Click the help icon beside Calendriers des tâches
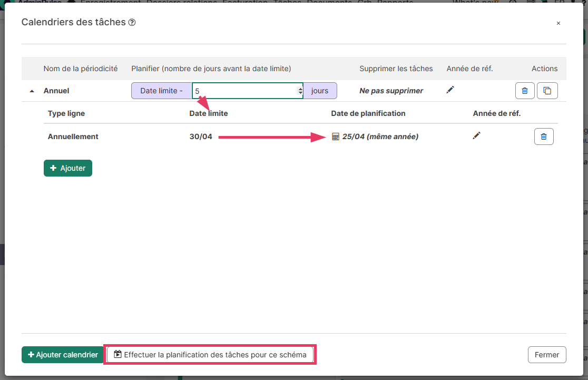This screenshot has height=380, width=588. coord(132,23)
